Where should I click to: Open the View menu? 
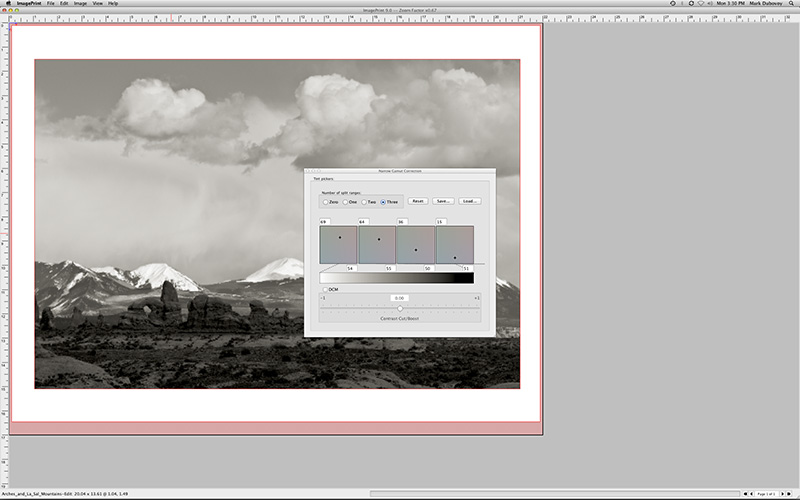point(97,3)
